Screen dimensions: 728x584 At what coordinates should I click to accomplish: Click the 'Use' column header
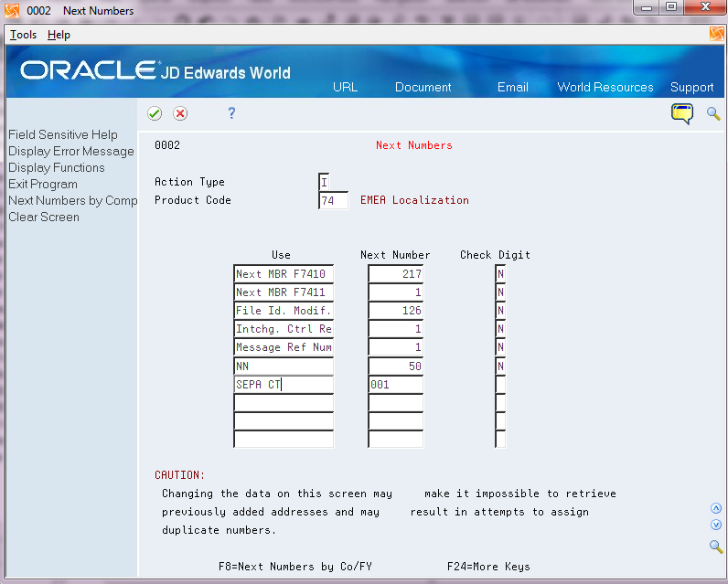click(281, 255)
